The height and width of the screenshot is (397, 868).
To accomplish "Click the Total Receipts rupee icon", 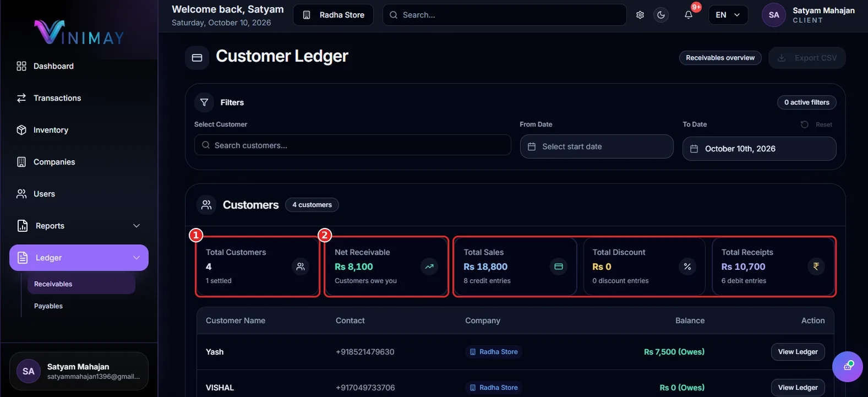I will tap(816, 267).
